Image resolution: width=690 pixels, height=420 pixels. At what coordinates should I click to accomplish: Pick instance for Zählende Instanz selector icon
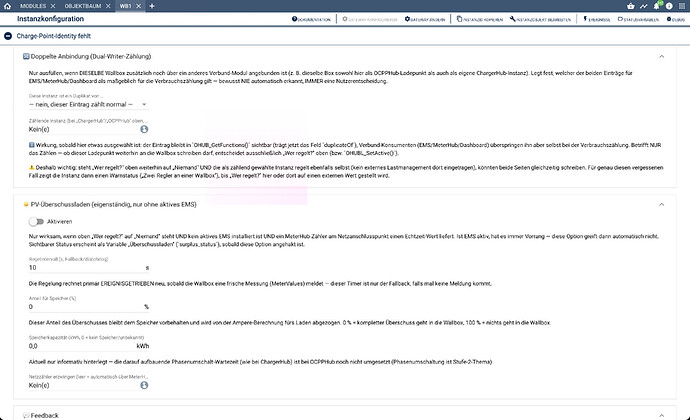point(144,129)
